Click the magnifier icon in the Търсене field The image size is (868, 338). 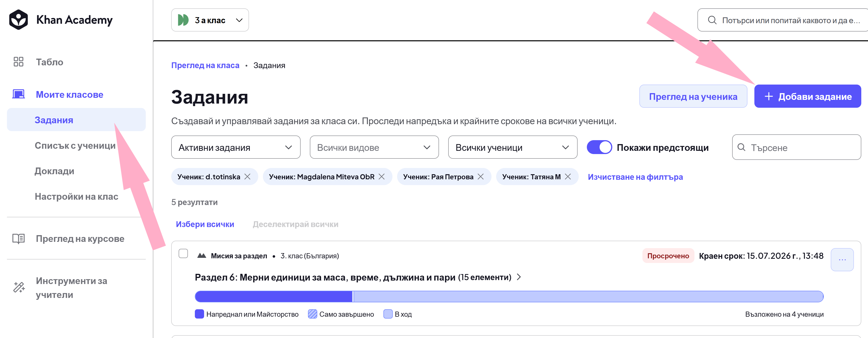(741, 147)
